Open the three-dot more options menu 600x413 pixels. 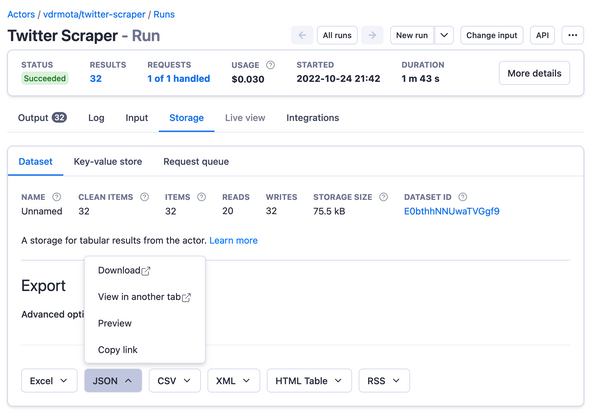click(x=572, y=35)
